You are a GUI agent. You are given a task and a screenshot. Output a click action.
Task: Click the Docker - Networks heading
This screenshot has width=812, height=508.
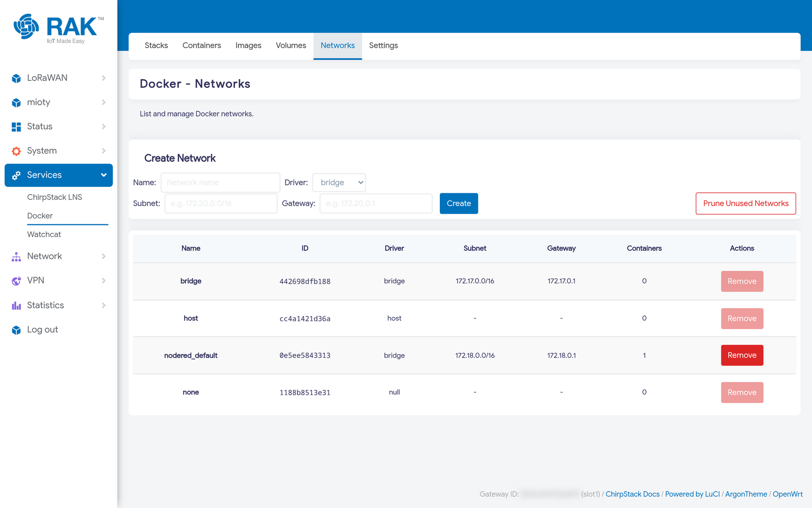pyautogui.click(x=195, y=84)
